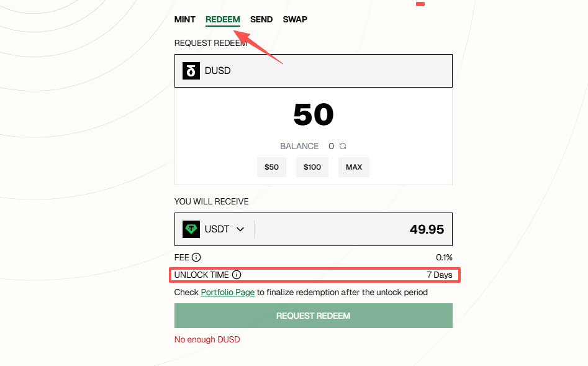Screen dimensions: 588x366
Task: Click the "No enough DUSD" error message
Action: pos(207,339)
